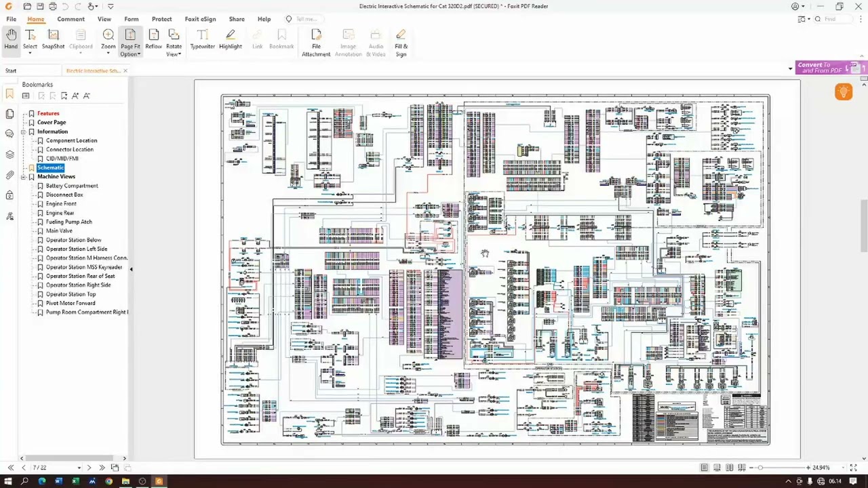Viewport: 868px width, 488px height.
Task: Open the Protect ribbon tab
Action: (161, 19)
